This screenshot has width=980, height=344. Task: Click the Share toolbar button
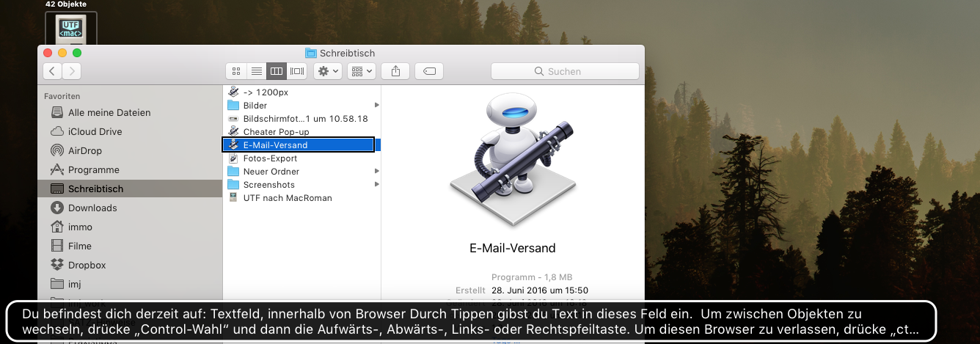point(396,71)
